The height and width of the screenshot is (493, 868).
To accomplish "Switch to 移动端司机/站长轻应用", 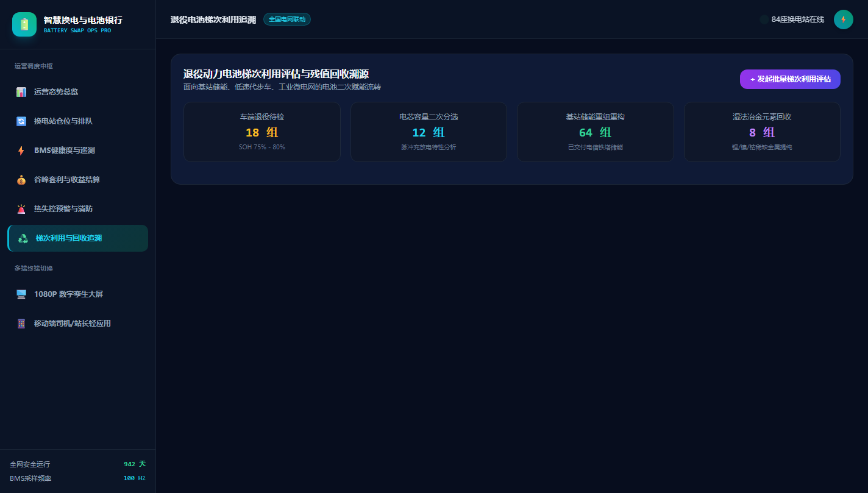I will [77, 324].
